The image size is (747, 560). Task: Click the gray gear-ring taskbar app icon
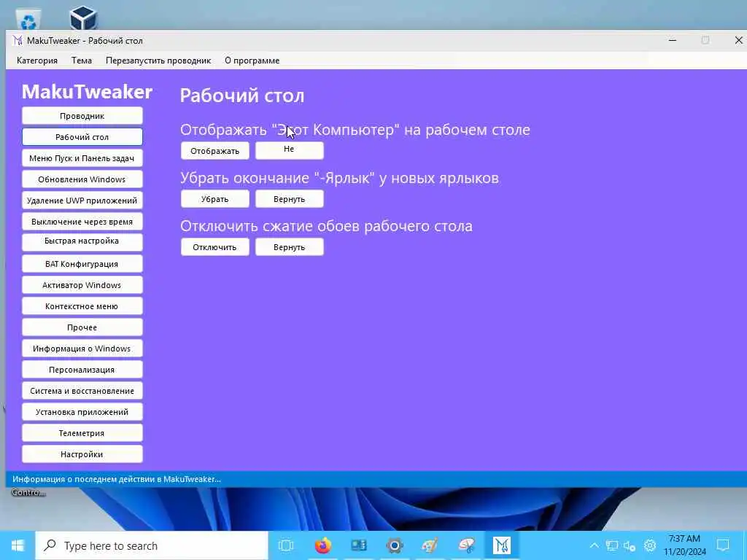point(395,545)
